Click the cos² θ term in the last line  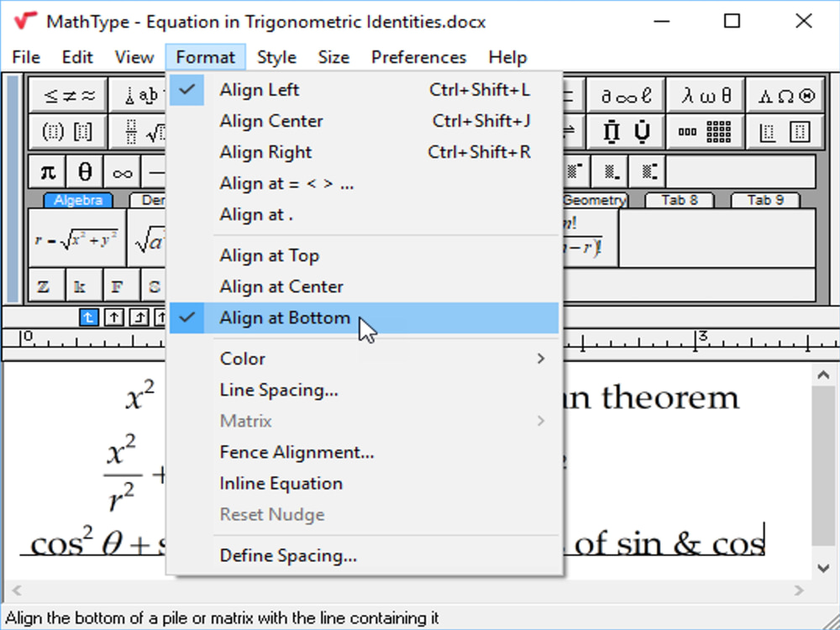pyautogui.click(x=76, y=541)
